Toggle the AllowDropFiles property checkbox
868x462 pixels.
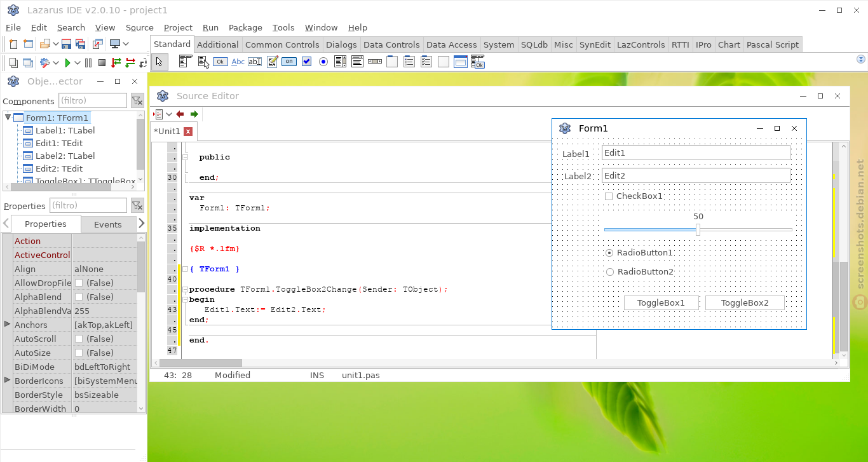(x=79, y=283)
